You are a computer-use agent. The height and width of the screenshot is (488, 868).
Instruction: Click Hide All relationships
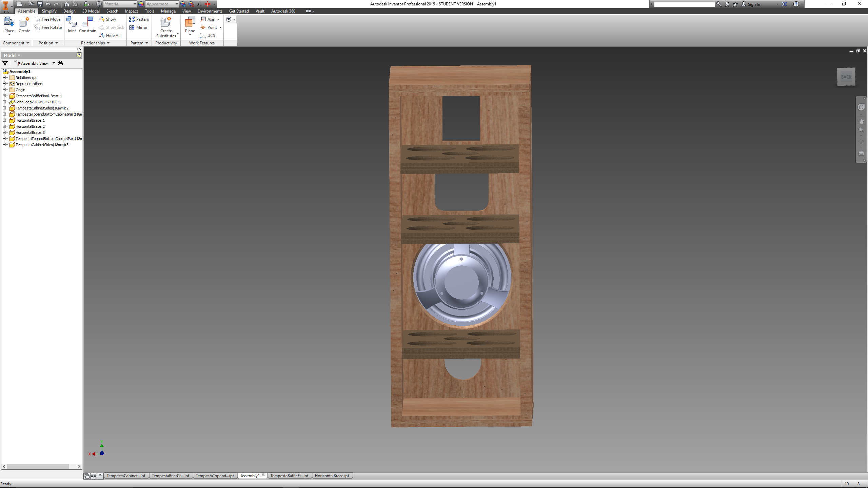110,36
